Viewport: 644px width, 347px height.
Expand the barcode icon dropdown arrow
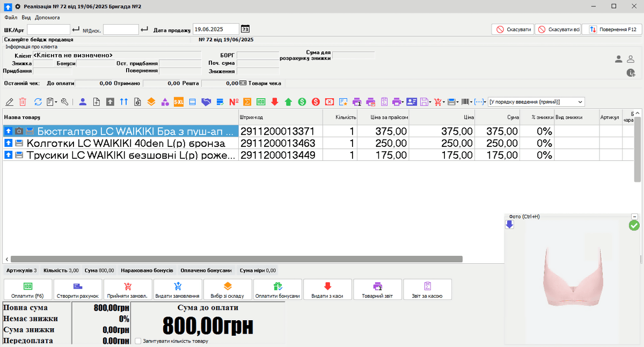tap(471, 102)
